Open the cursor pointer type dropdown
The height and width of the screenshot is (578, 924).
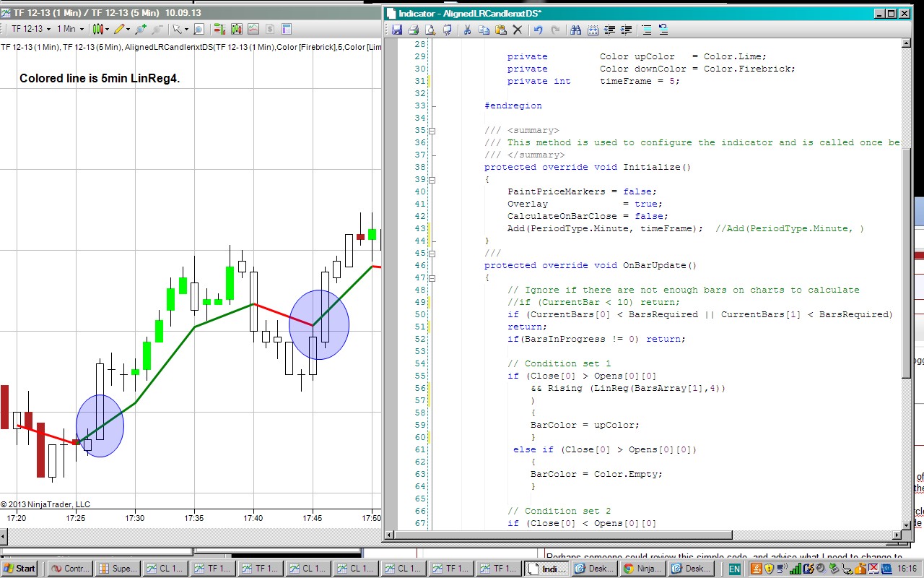pos(180,29)
